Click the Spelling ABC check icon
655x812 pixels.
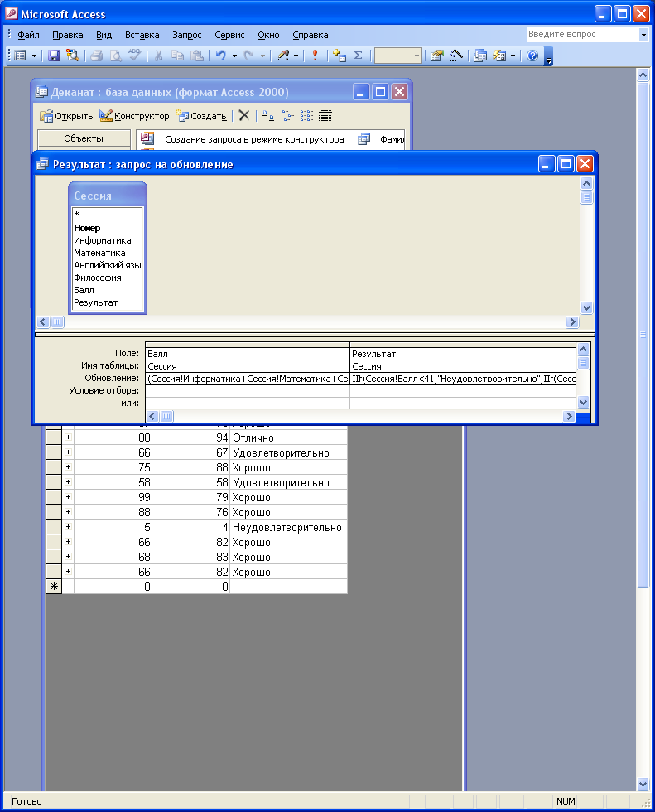[x=134, y=56]
